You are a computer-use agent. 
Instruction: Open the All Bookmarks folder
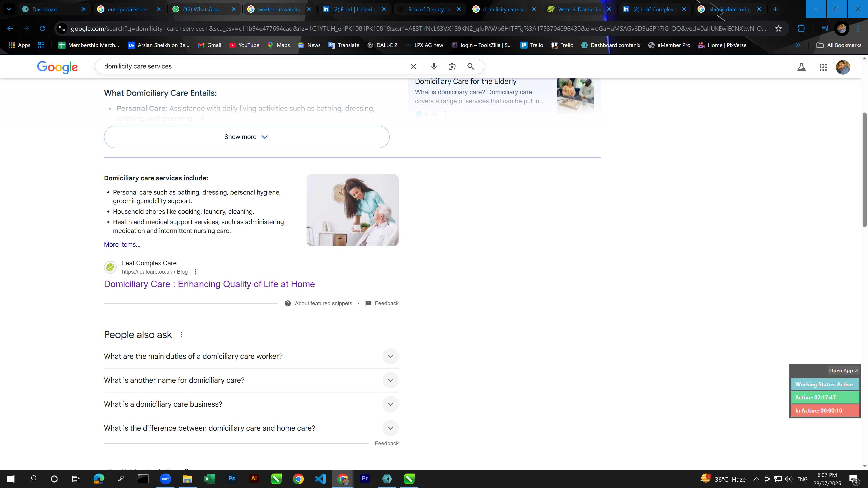pyautogui.click(x=839, y=45)
